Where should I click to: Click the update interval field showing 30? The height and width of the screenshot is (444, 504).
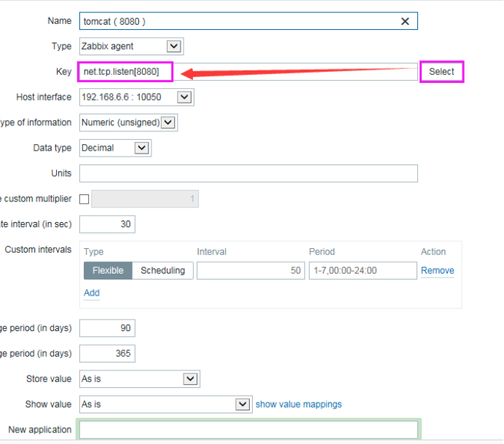[x=107, y=224]
